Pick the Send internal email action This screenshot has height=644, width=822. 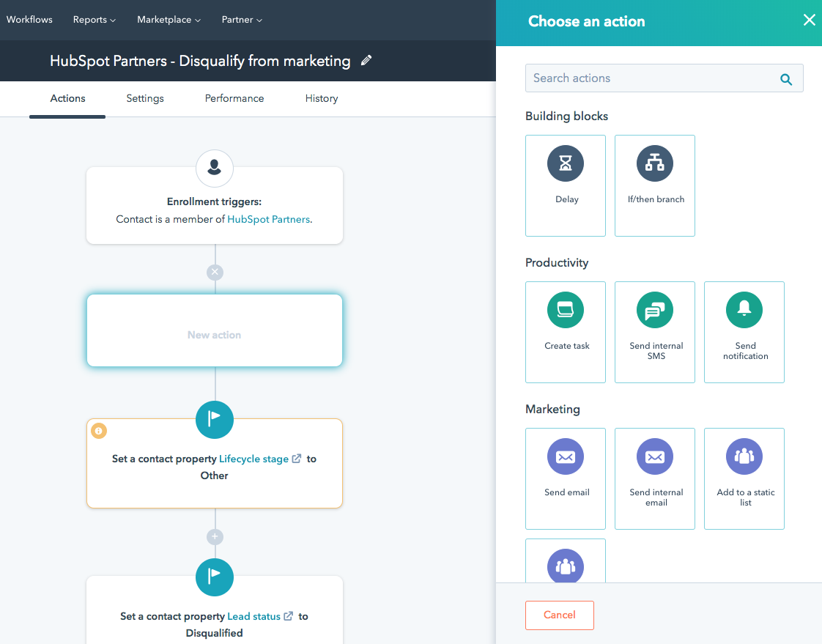coord(655,479)
